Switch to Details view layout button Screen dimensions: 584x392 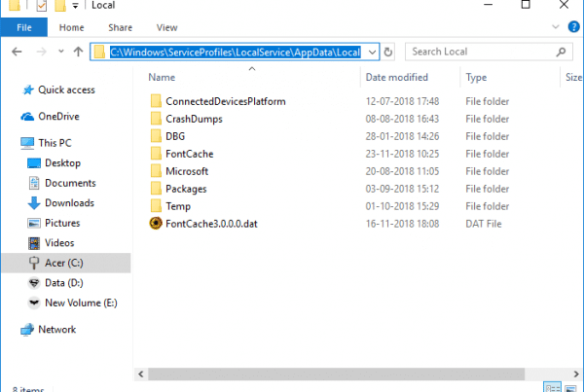(552, 387)
